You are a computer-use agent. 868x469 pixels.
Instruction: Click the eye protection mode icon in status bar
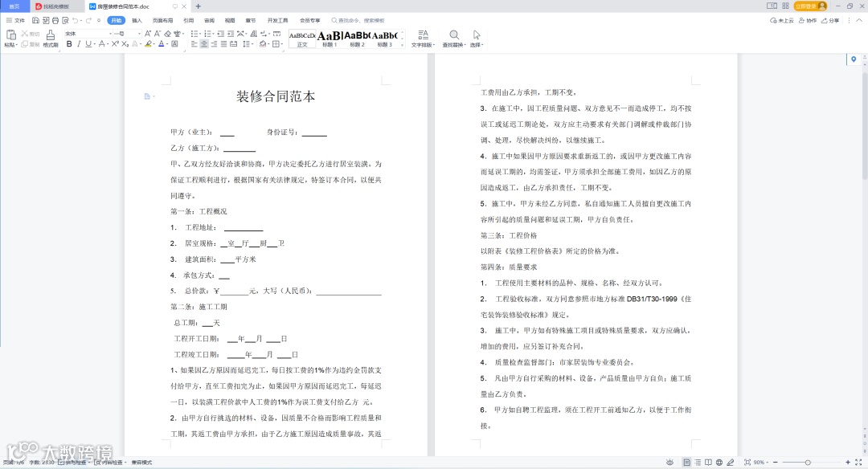[669, 463]
